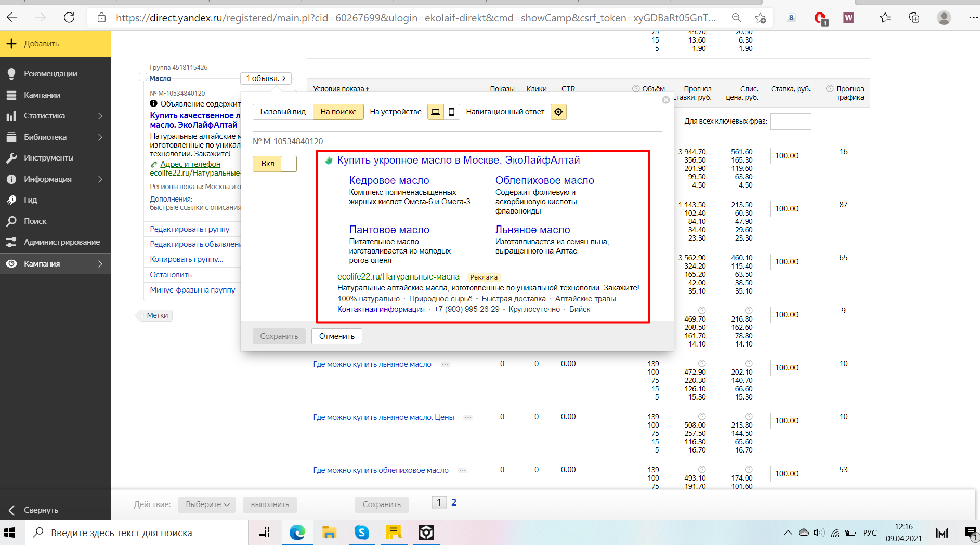Select the На поиске tab
This screenshot has height=545, width=980.
(x=338, y=112)
